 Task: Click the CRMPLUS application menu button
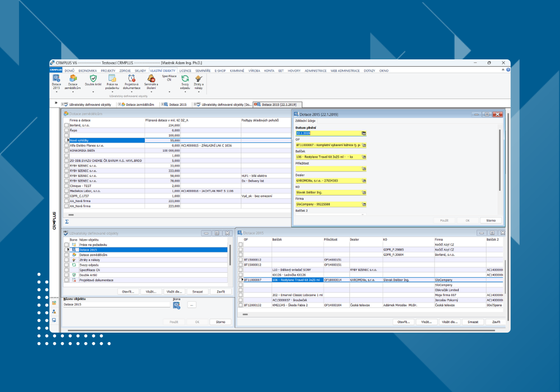55,70
